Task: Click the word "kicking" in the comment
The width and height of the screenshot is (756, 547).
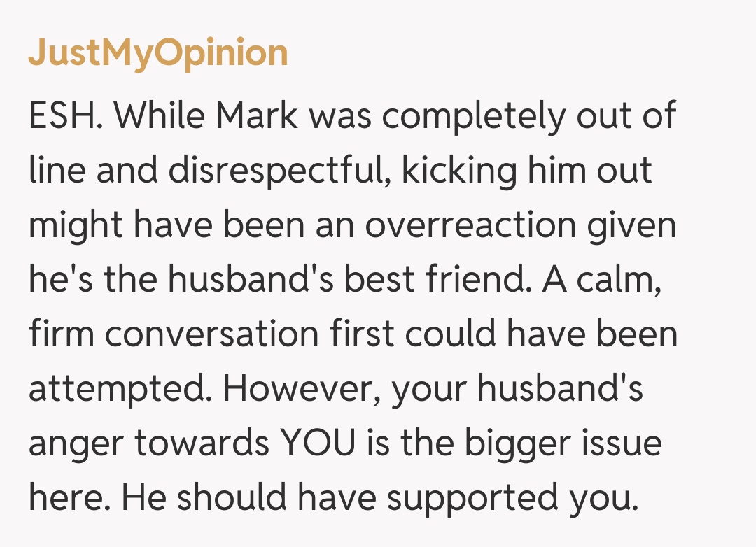Action: tap(458, 171)
